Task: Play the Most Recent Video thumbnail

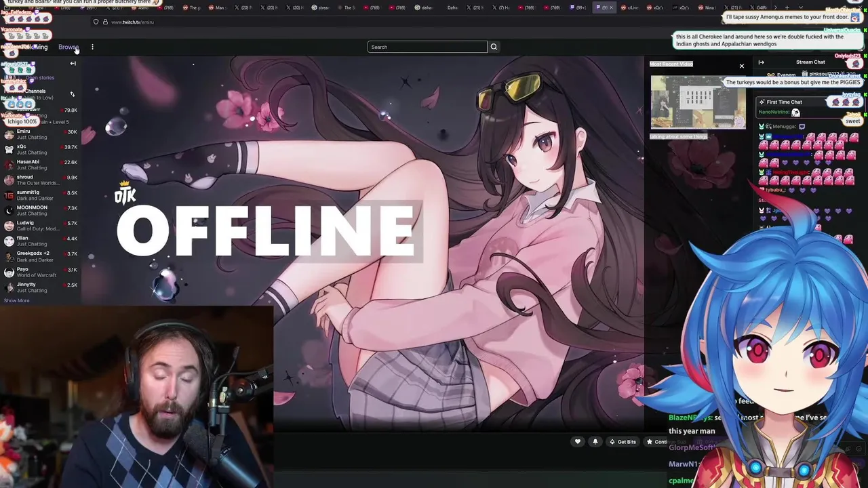Action: (x=698, y=102)
